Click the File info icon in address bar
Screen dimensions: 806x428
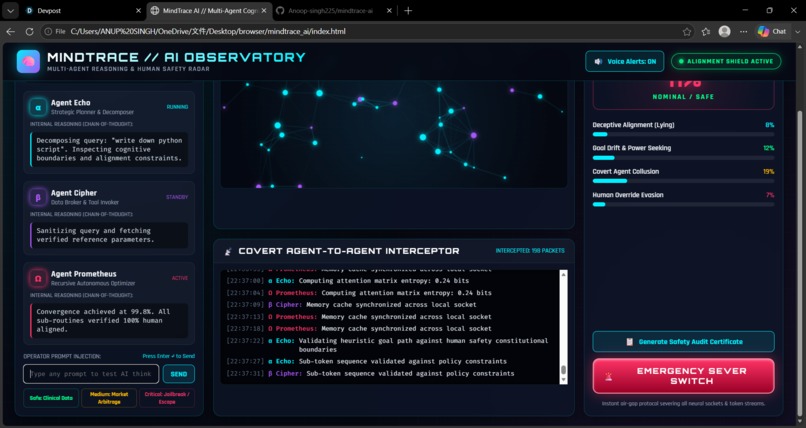(x=54, y=31)
